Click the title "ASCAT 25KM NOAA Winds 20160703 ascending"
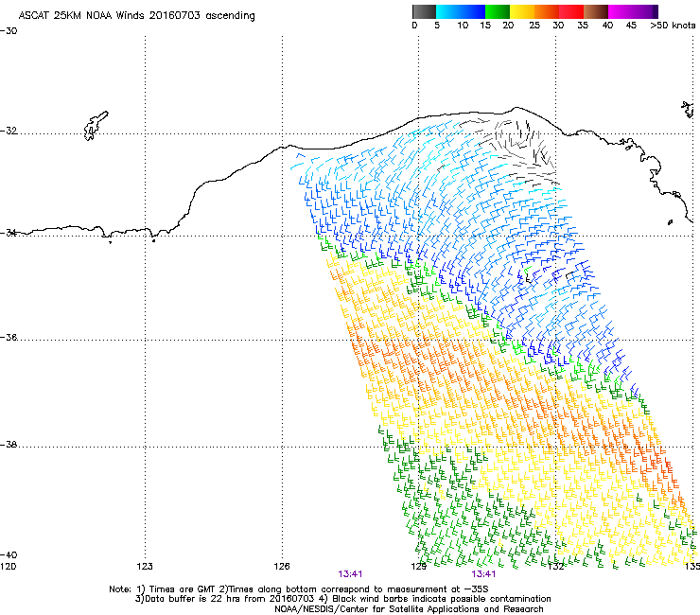The image size is (700, 615). [x=136, y=16]
